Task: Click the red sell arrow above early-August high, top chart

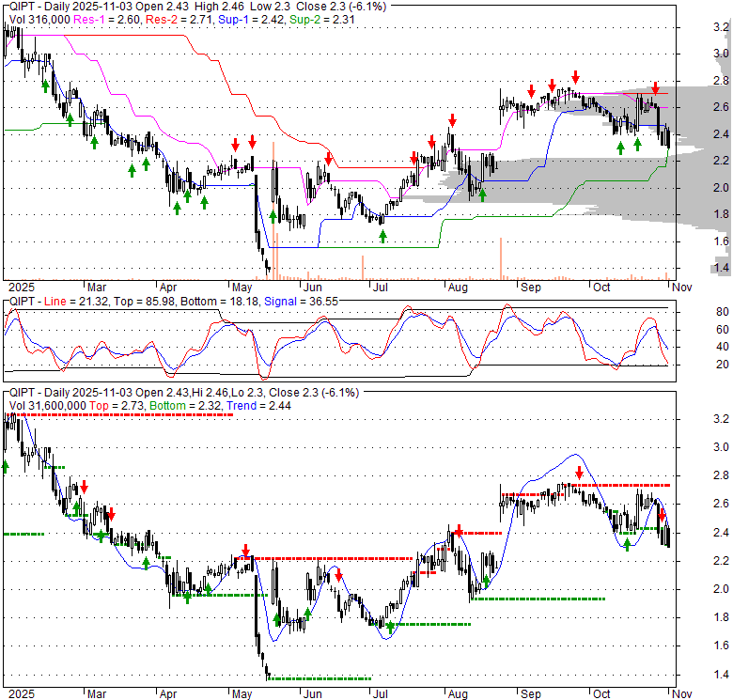Action: click(x=452, y=120)
